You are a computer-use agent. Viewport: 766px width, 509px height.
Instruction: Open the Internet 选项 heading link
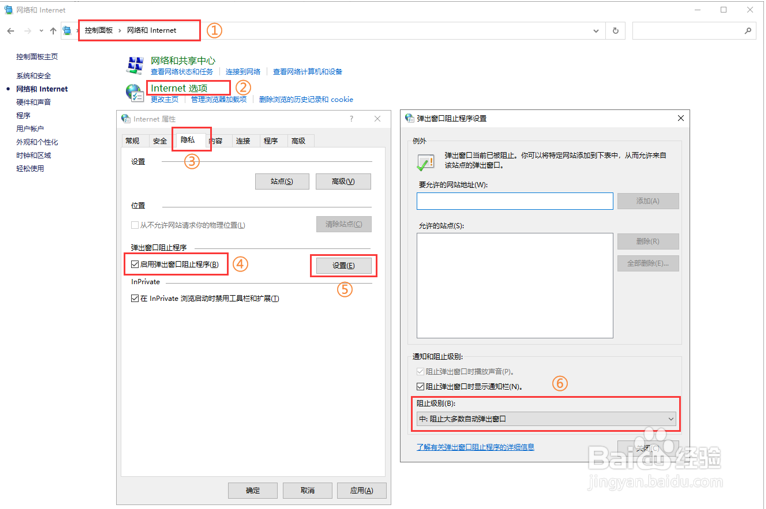tap(179, 88)
